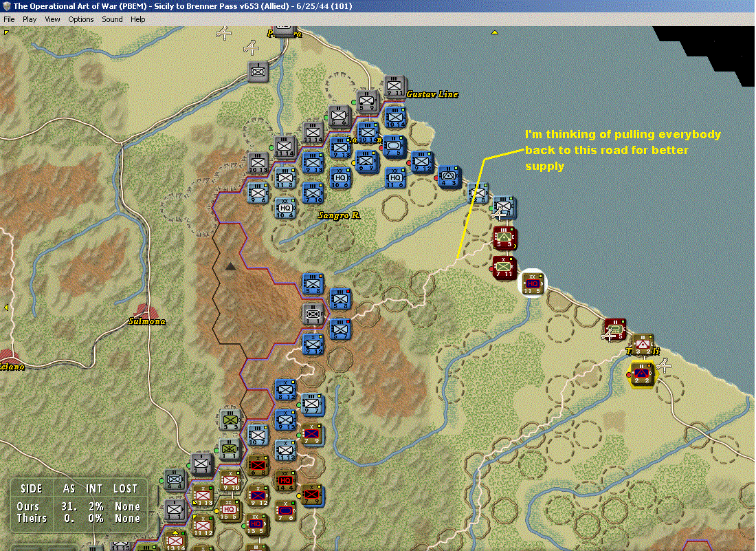Select the brown 11-12 brigade
756x551 pixels.
(x=203, y=526)
